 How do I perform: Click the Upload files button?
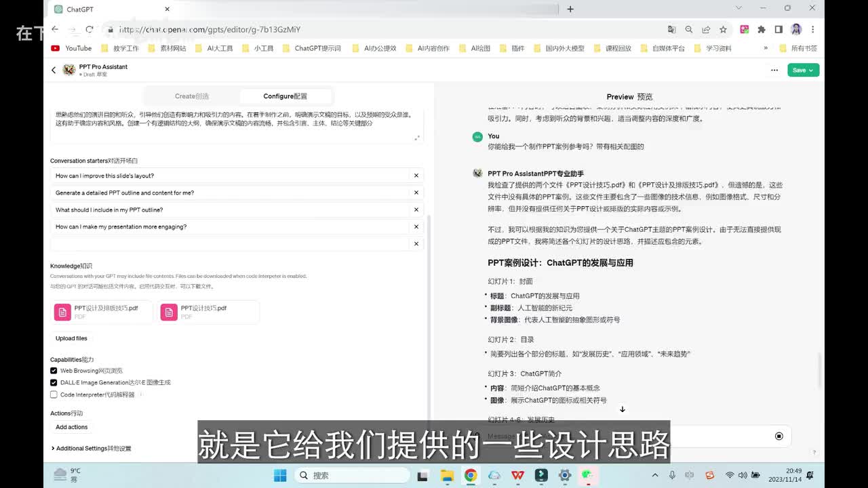(x=71, y=338)
